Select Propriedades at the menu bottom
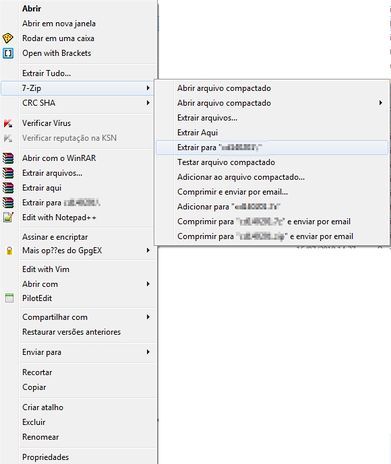Image resolution: width=391 pixels, height=464 pixels. pyautogui.click(x=45, y=457)
